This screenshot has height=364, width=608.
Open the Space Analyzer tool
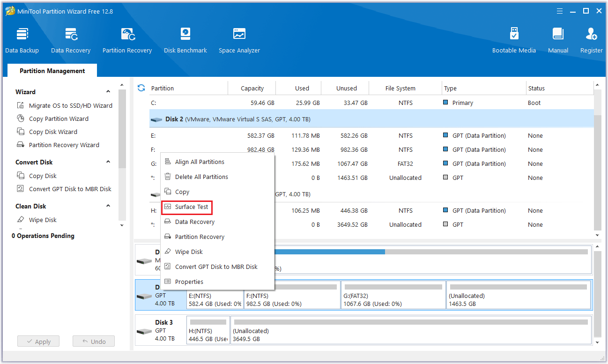pos(239,41)
